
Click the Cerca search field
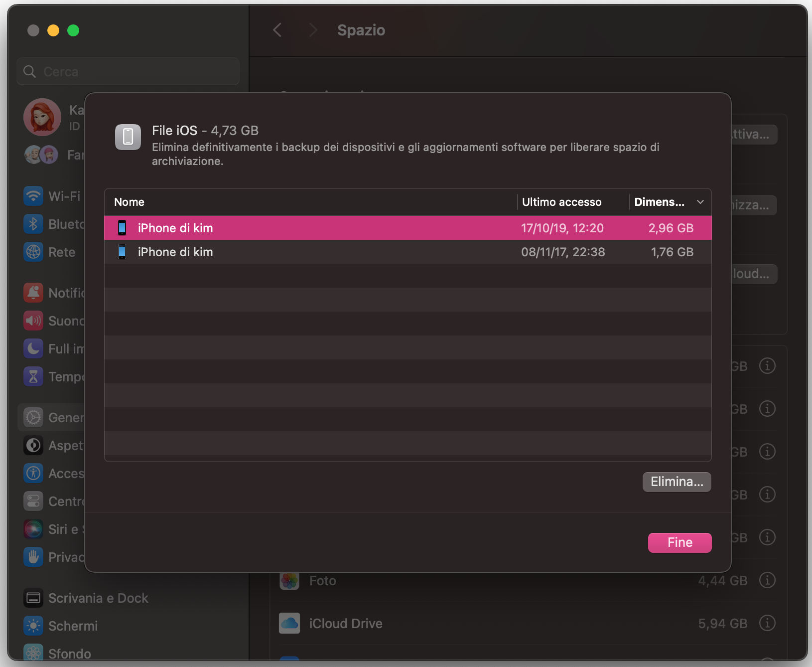pyautogui.click(x=128, y=71)
